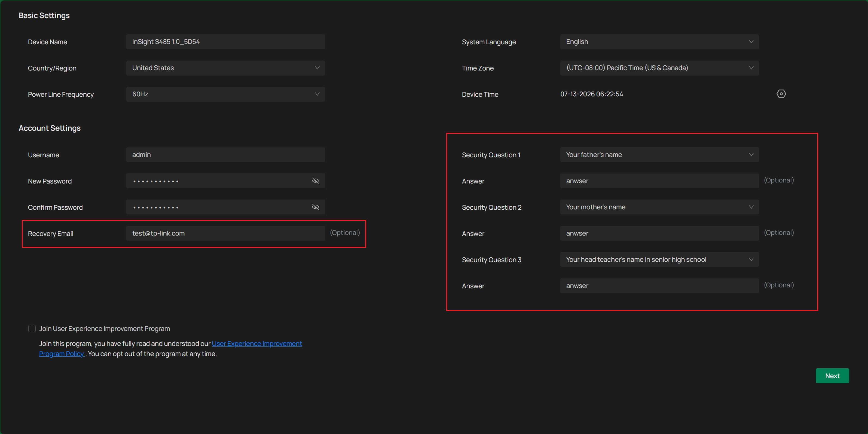Click the Security Question 3 label
Viewport: 868px width, 434px height.
pyautogui.click(x=492, y=260)
